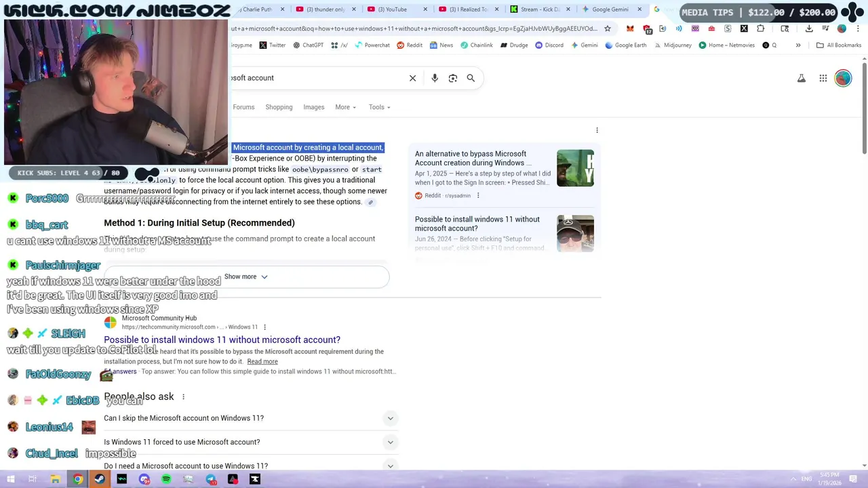Open Steam from the taskbar

[100, 479]
